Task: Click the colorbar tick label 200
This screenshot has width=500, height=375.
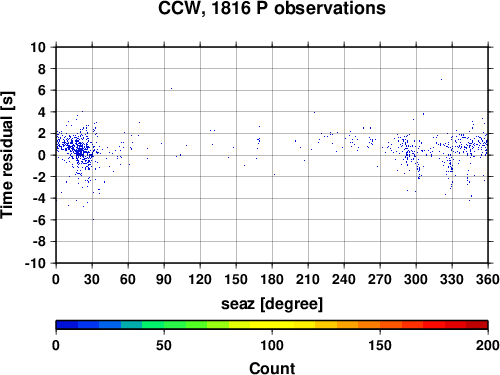Action: point(488,345)
